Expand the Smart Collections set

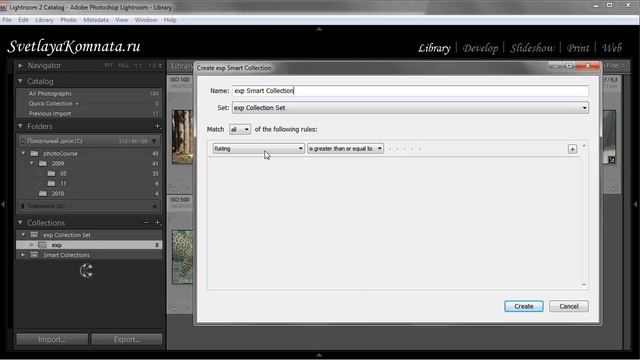[x=23, y=255]
